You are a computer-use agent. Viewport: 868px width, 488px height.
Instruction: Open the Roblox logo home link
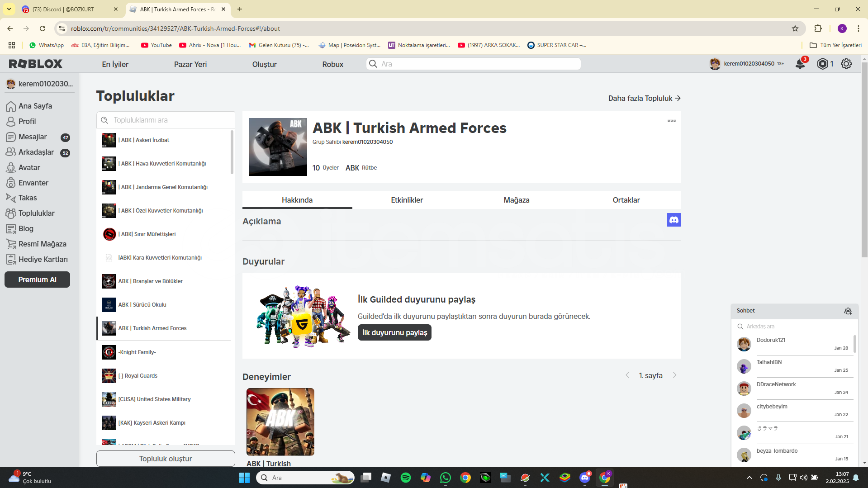[x=36, y=64]
